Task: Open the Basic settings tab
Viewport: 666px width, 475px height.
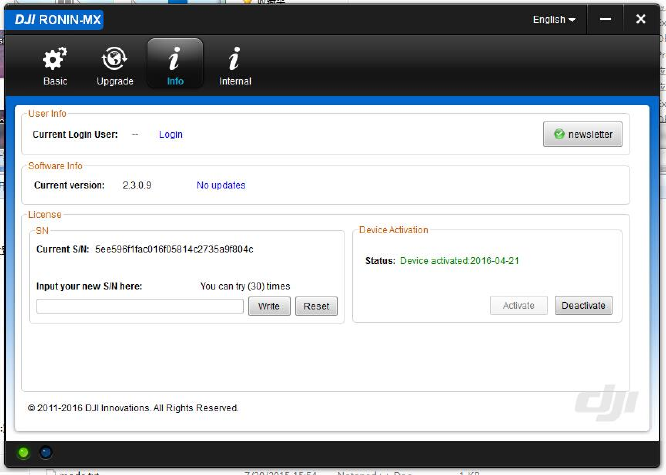Action: click(x=55, y=66)
